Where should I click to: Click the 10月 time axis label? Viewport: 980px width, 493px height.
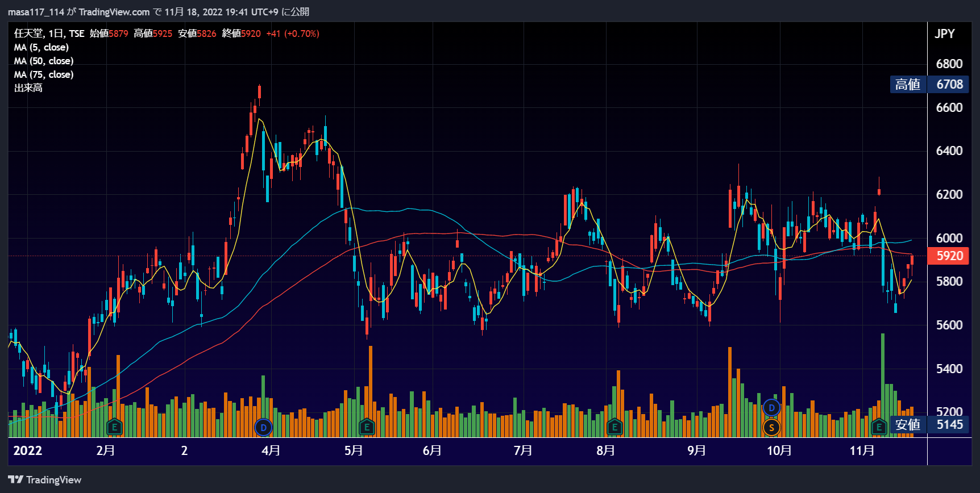(x=779, y=450)
